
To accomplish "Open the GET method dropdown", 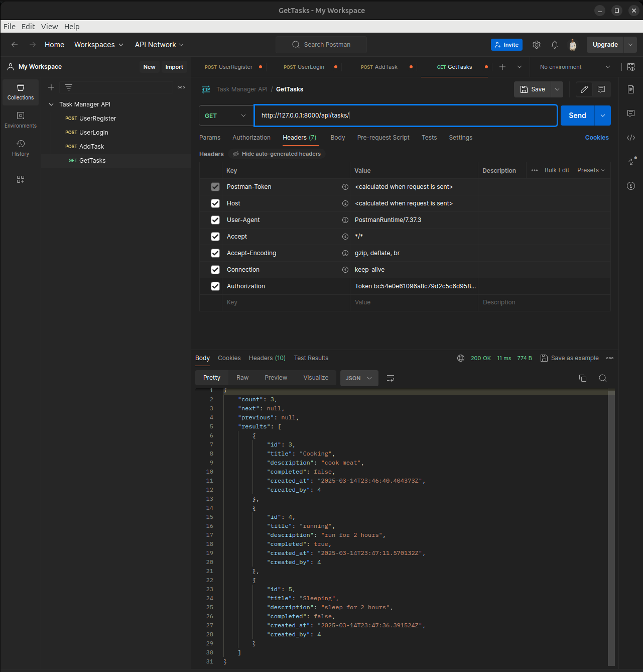I will tap(226, 116).
